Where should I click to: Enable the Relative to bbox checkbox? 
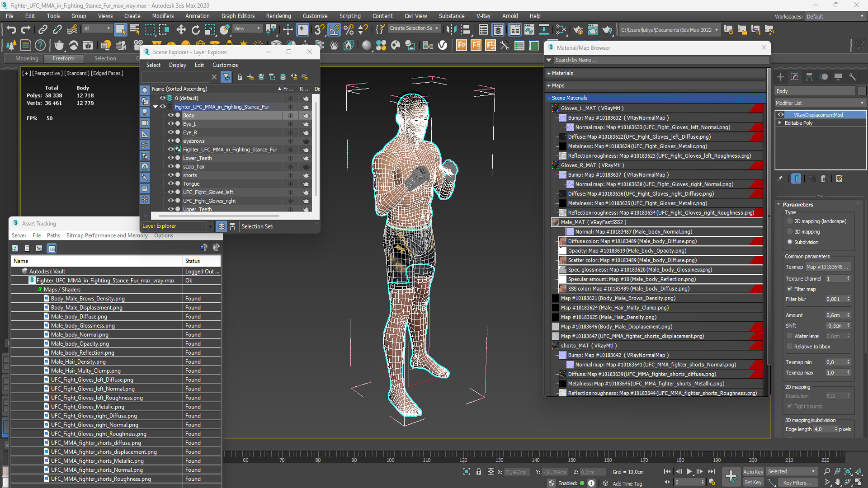[790, 347]
